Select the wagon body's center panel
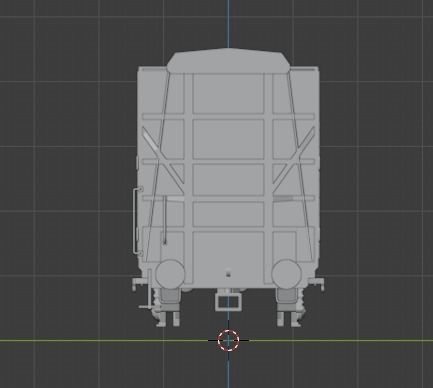Screen dimensions: 433x388 228,178
